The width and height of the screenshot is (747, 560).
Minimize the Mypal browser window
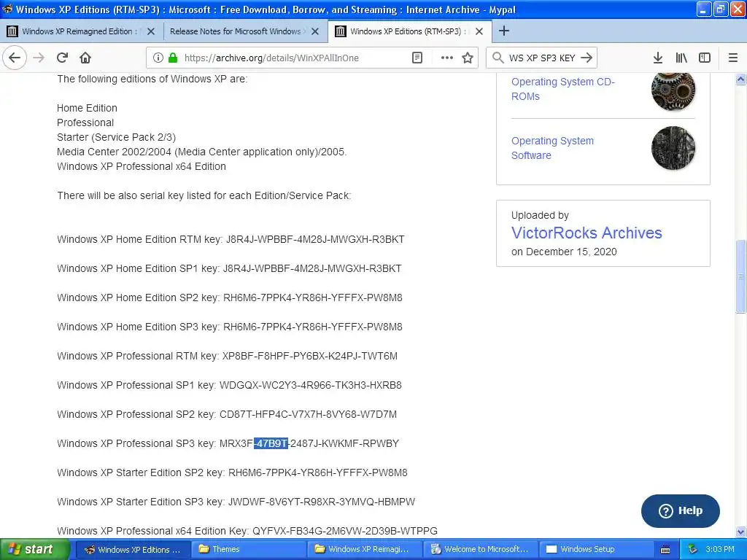[704, 9]
